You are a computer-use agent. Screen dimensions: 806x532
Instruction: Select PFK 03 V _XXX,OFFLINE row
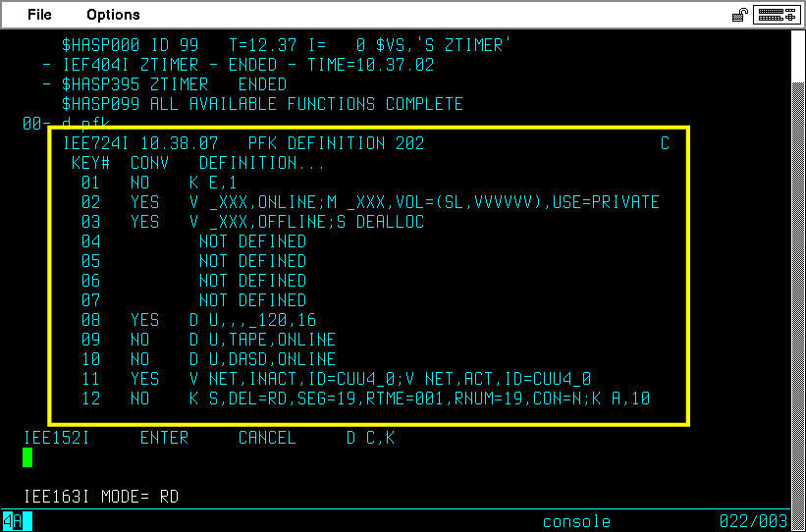(x=252, y=222)
